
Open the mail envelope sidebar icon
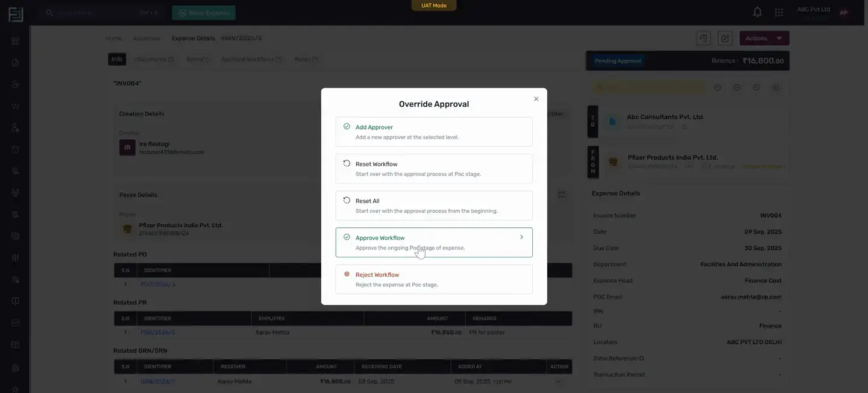click(15, 322)
